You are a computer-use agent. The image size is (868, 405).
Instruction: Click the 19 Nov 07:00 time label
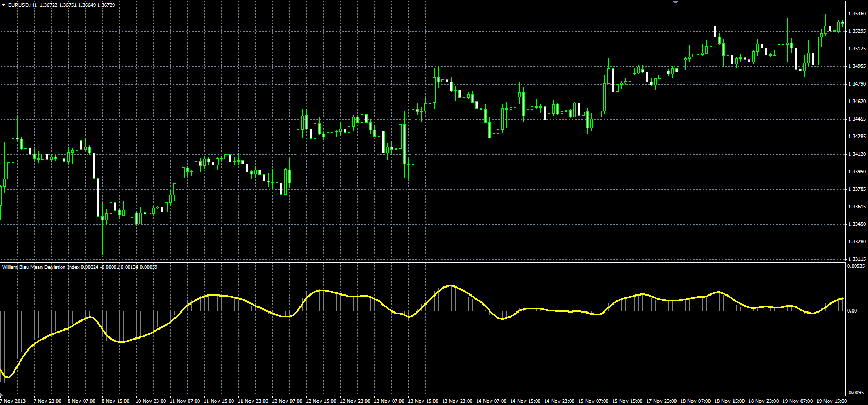coord(798,401)
